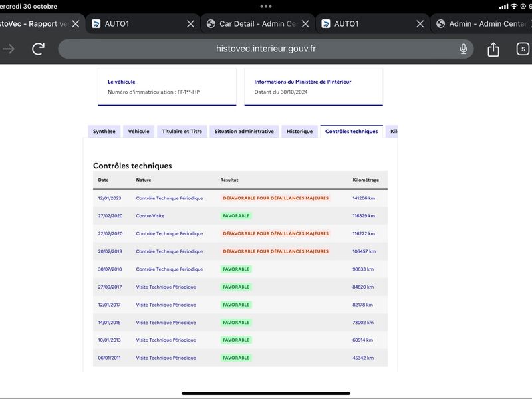The width and height of the screenshot is (532, 399).
Task: Tap the cellular signal bars icon
Action: point(504,7)
